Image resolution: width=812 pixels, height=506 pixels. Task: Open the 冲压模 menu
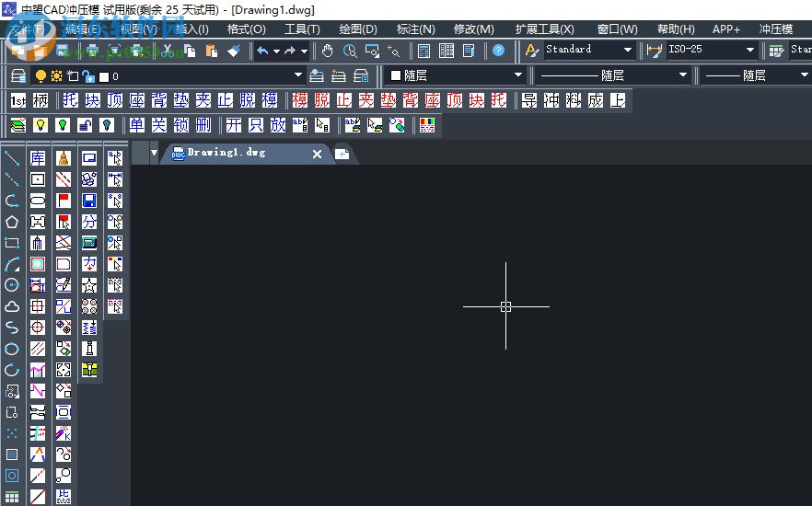(776, 29)
